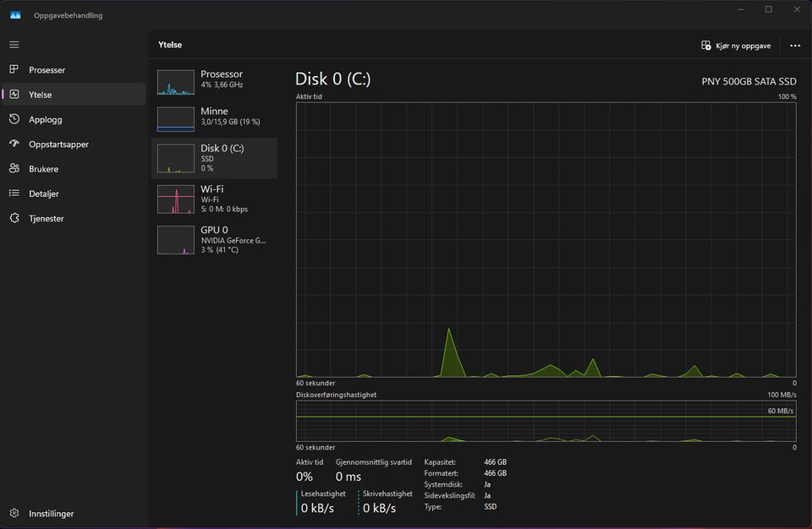Click the Oppgavebehandling app icon in title bar

15,15
